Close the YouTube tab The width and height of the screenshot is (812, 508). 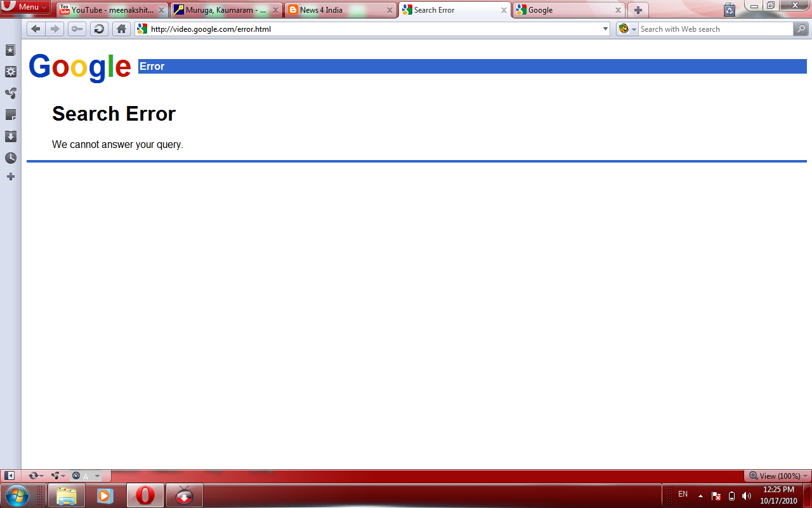coord(161,10)
